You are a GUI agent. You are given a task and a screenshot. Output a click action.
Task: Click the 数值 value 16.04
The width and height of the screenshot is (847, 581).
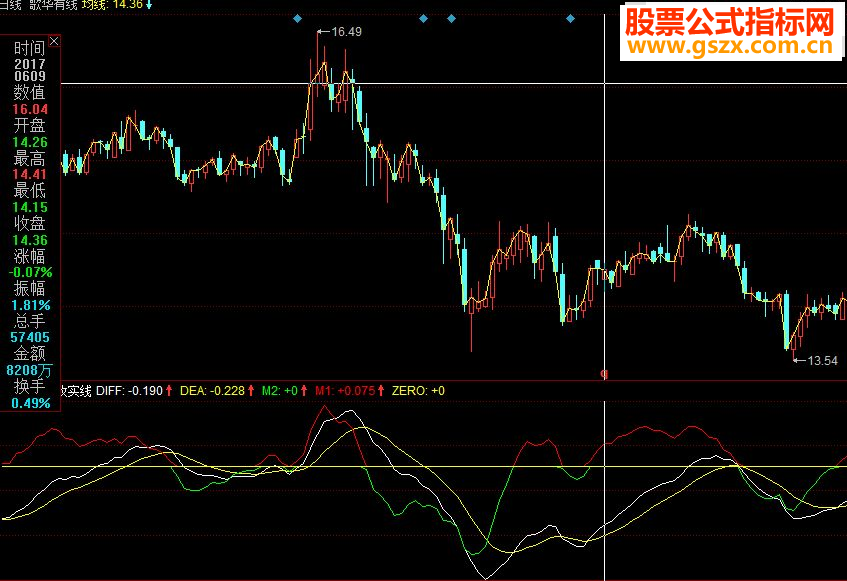(30, 110)
